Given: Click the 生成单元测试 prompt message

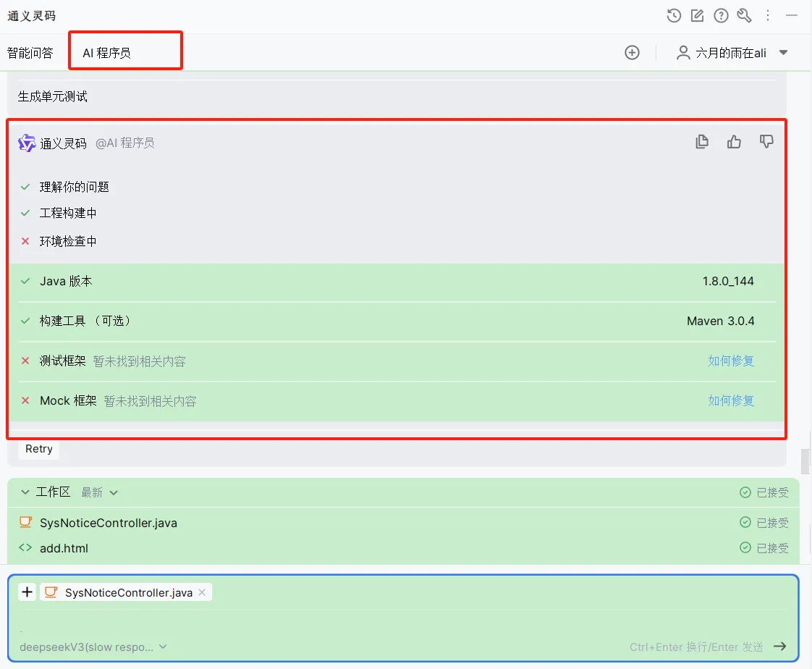Looking at the screenshot, I should click(x=52, y=96).
